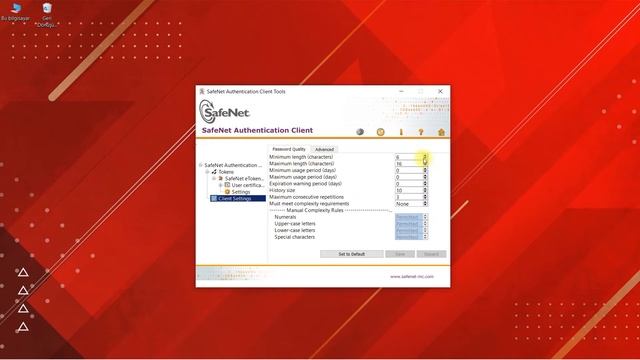Click the Maximum length spinner arrows
640x360 pixels.
tap(425, 164)
